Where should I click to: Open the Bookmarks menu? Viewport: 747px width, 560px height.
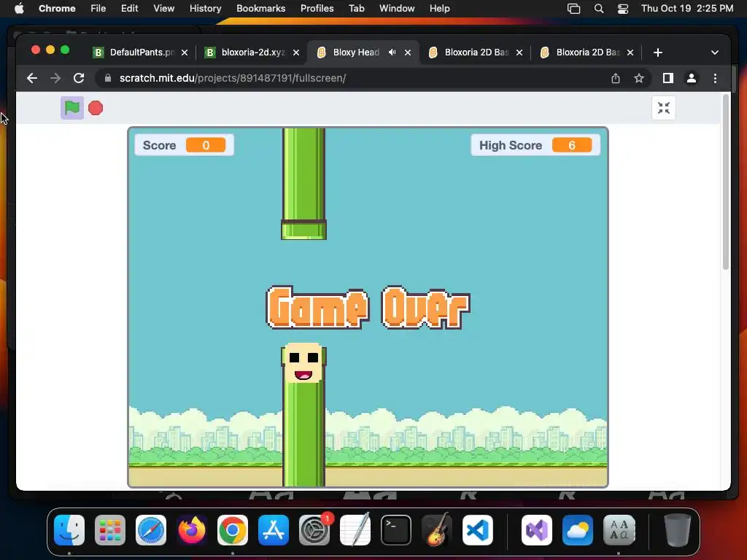click(260, 9)
